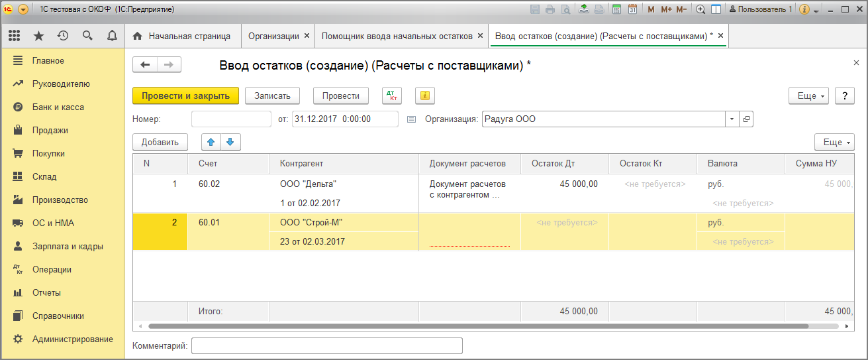Click Провести и закрыть button
Image resolution: width=868 pixels, height=360 pixels.
[x=185, y=95]
